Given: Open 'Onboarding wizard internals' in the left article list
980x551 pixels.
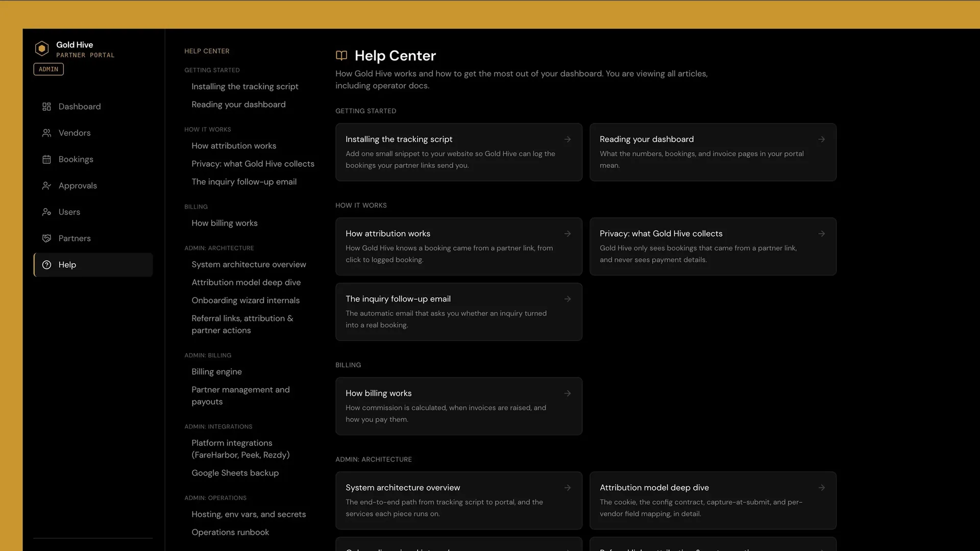Looking at the screenshot, I should (x=246, y=300).
